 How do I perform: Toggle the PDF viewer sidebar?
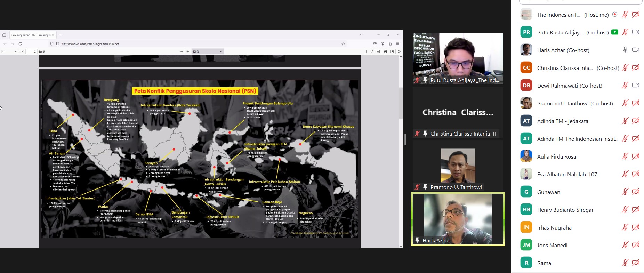point(3,51)
